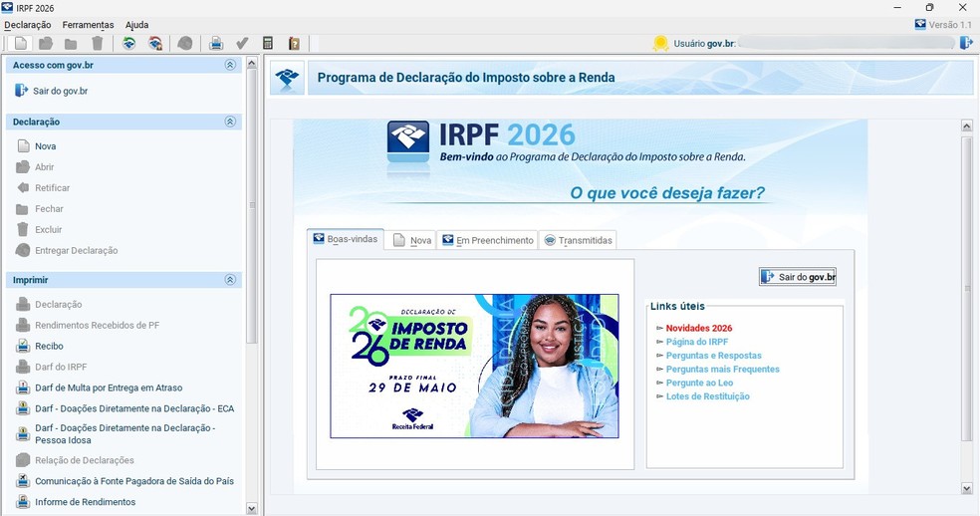Screen dimensions: 980x516
Task: Click the Versão 1.1 Receita icon
Action: point(920,24)
